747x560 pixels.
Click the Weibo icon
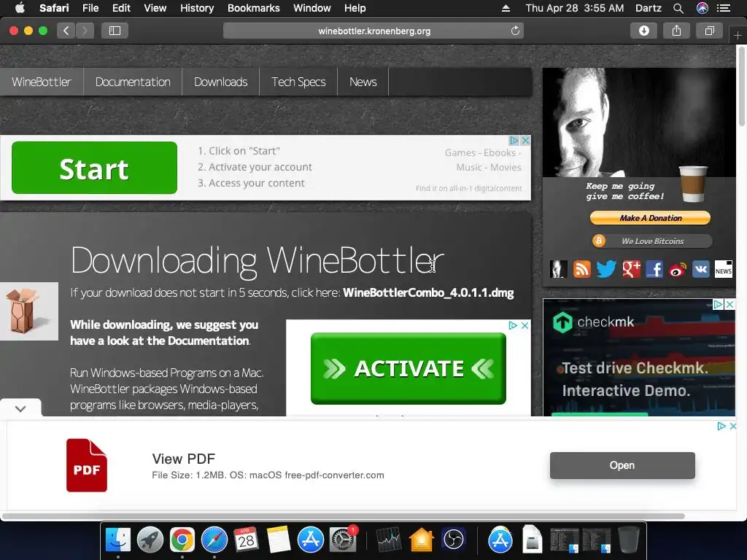point(678,270)
